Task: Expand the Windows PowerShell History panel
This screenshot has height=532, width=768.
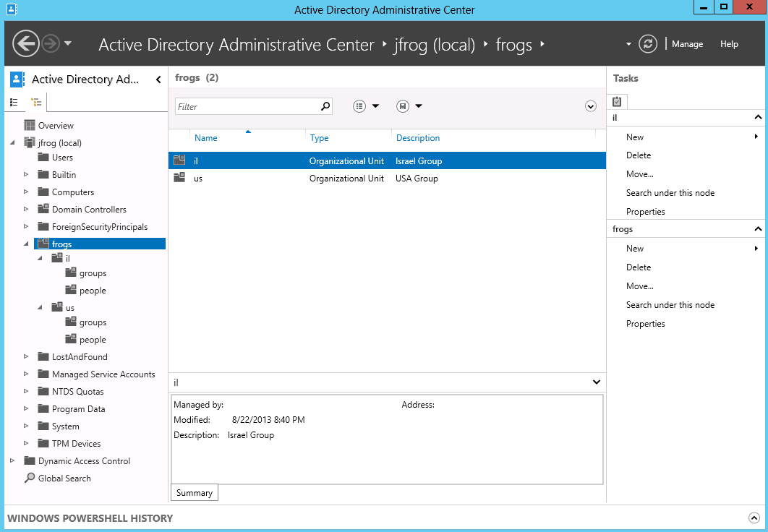Action: tap(754, 518)
